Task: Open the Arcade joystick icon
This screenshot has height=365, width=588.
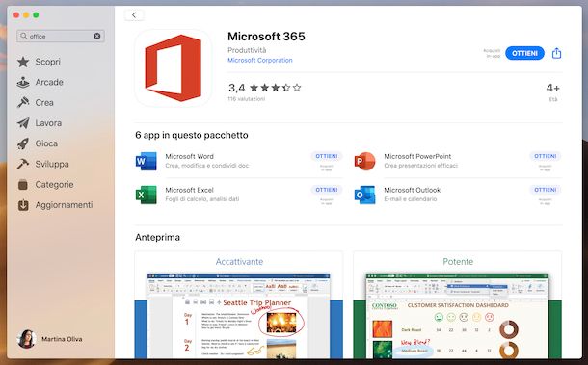Action: click(23, 82)
